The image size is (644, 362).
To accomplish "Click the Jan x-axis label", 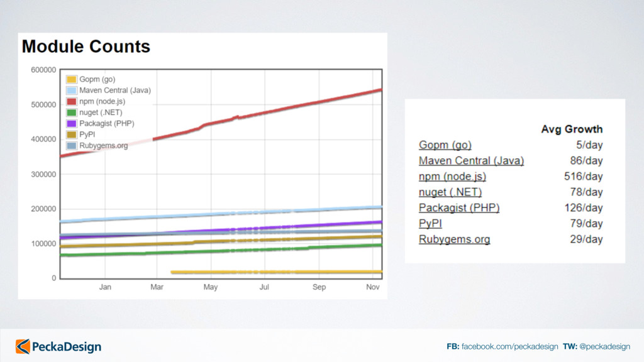I will 105,287.
